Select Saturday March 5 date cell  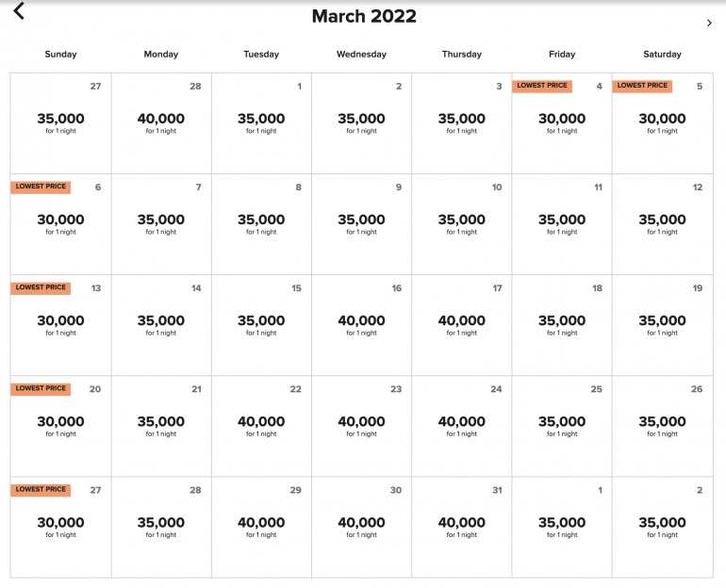point(662,122)
